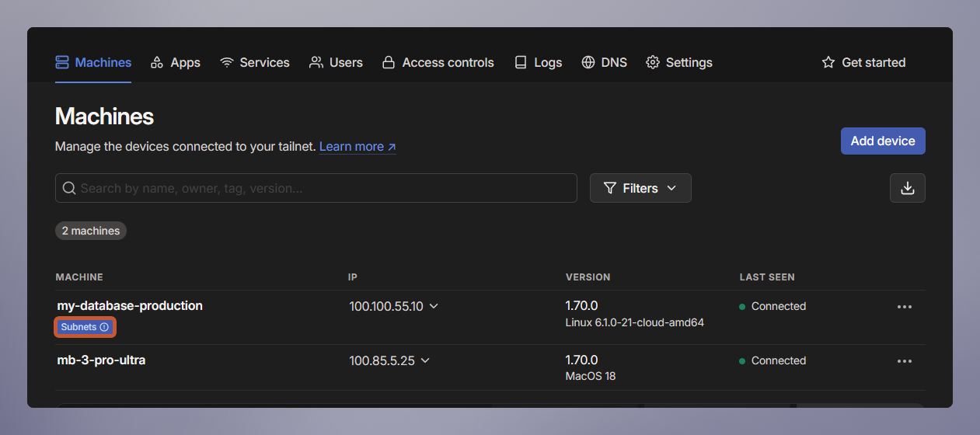Click version 1.70.0 for mb-3-pro-ultra

tap(581, 360)
